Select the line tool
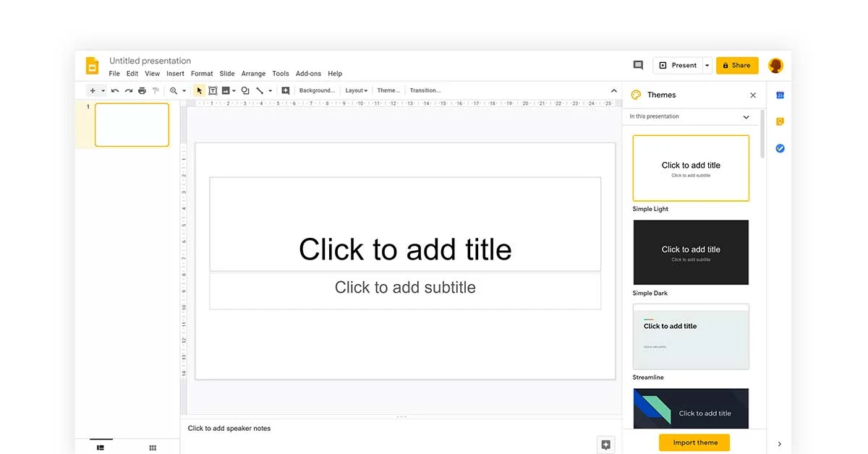Screen dimensions: 868x454 tap(259, 90)
